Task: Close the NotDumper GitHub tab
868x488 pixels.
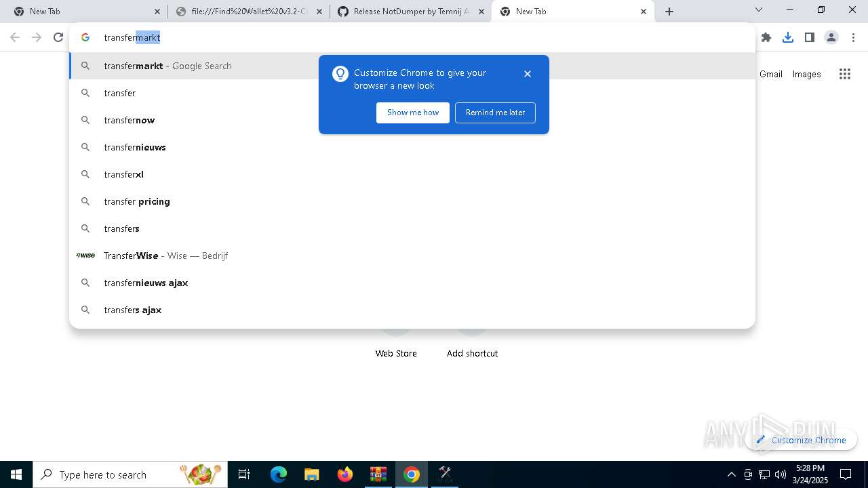Action: tap(481, 12)
